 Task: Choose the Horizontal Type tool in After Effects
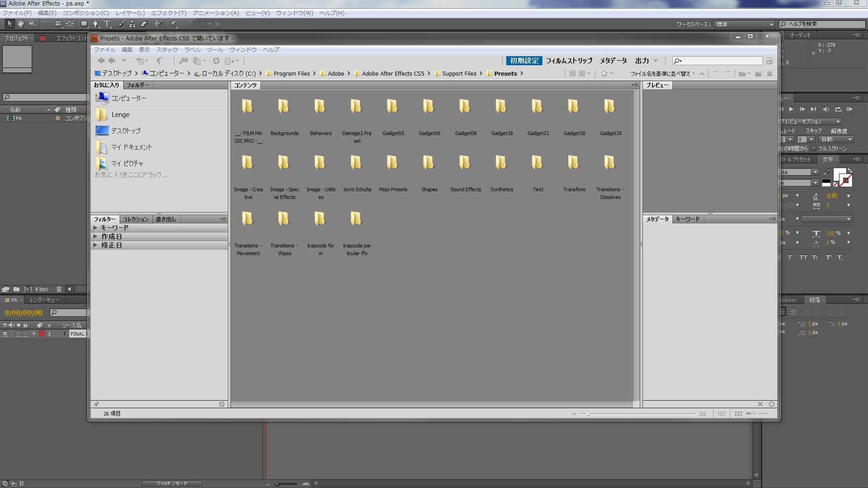point(107,24)
